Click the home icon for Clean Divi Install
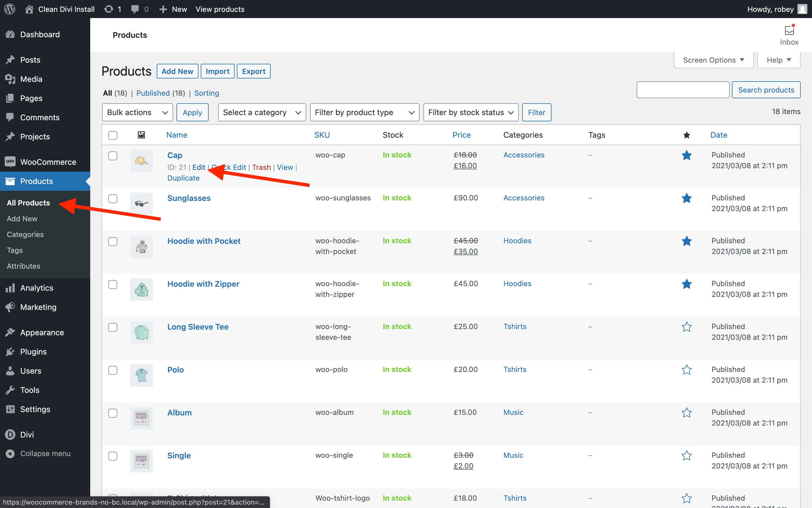Screen dimensions: 812x508 pyautogui.click(x=29, y=9)
